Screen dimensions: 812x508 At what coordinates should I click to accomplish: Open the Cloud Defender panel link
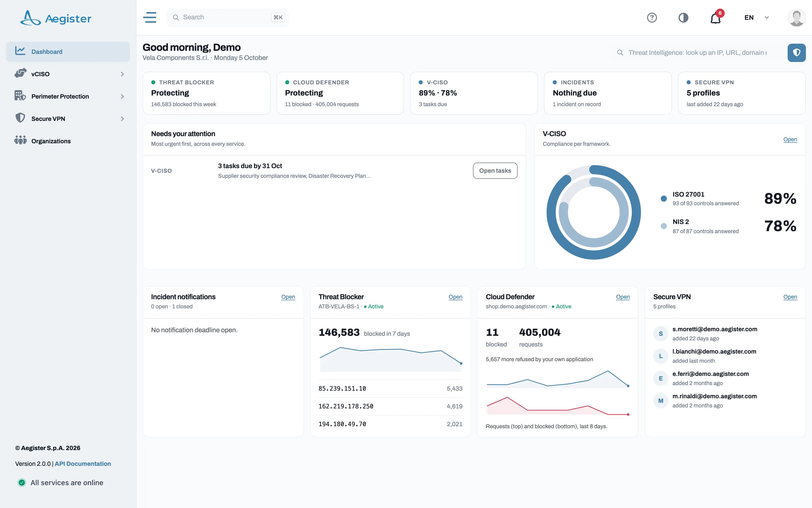coord(623,297)
